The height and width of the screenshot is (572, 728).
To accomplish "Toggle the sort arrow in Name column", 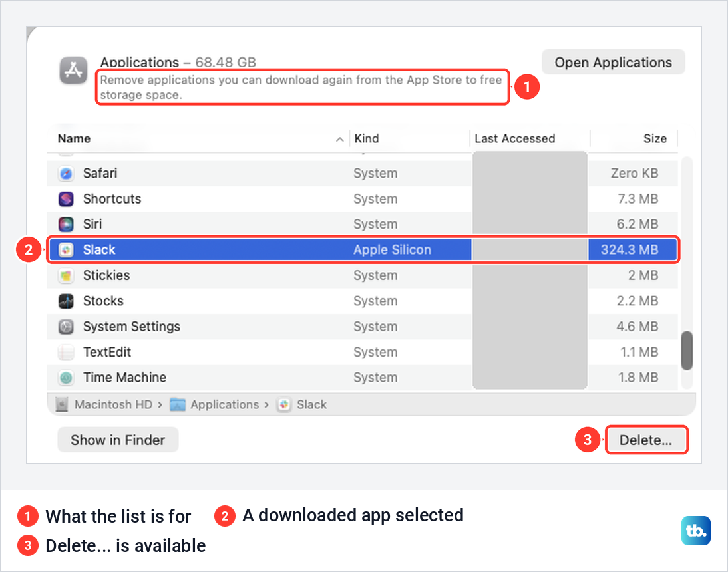I will [x=340, y=139].
